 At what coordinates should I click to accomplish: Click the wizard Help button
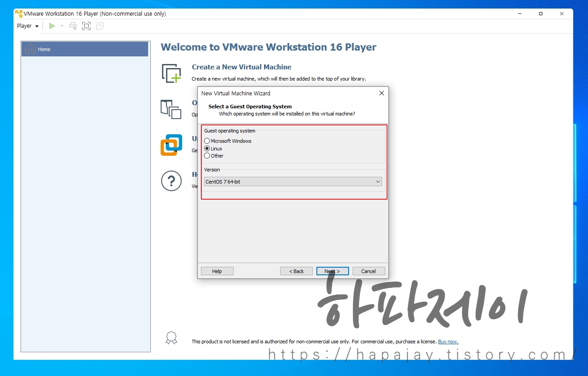(217, 271)
